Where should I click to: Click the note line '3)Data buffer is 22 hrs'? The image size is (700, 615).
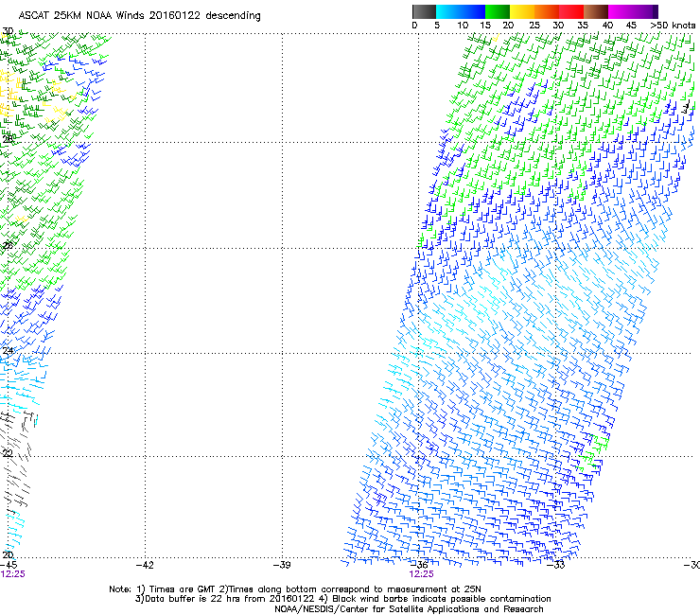[342, 599]
